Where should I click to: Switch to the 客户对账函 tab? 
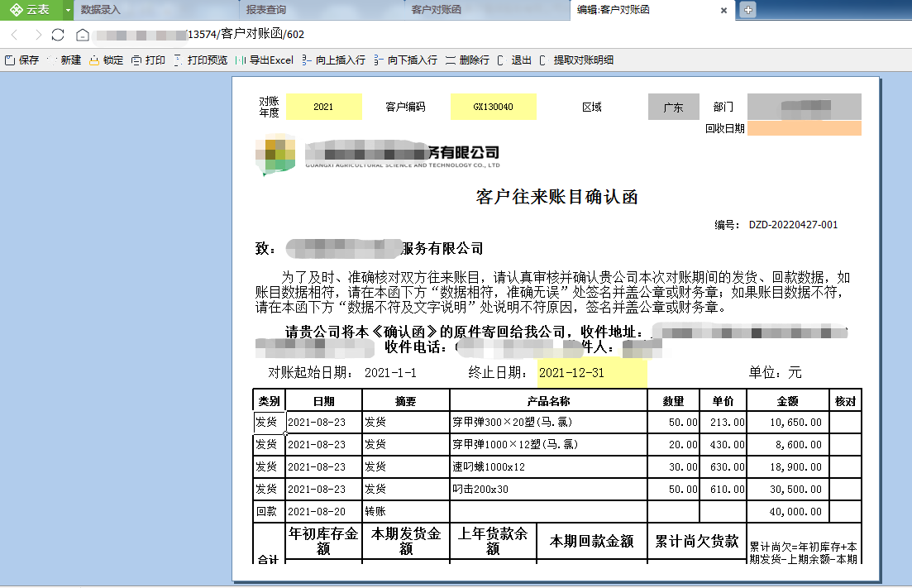point(487,10)
